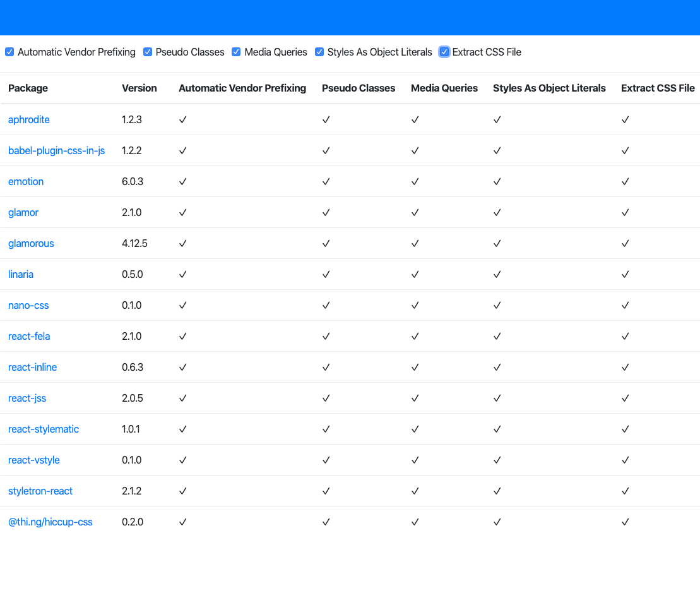Image resolution: width=700 pixels, height=612 pixels.
Task: Click the react-jss package link
Action: pyautogui.click(x=27, y=398)
